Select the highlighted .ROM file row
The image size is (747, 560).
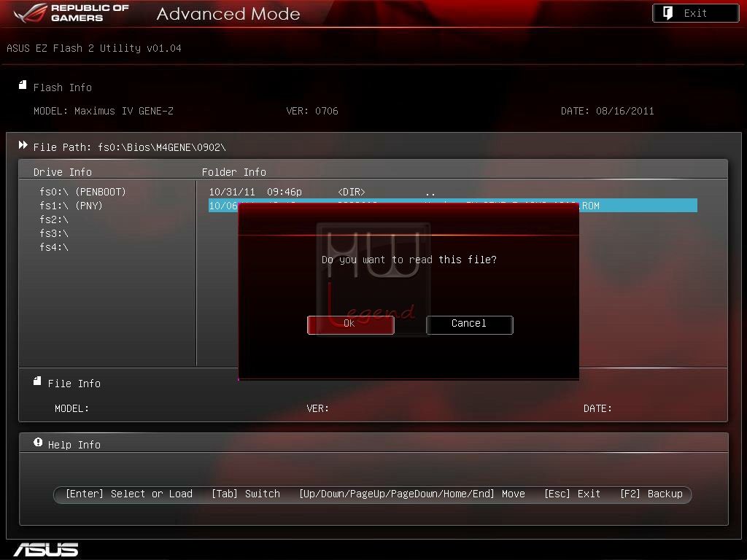452,205
